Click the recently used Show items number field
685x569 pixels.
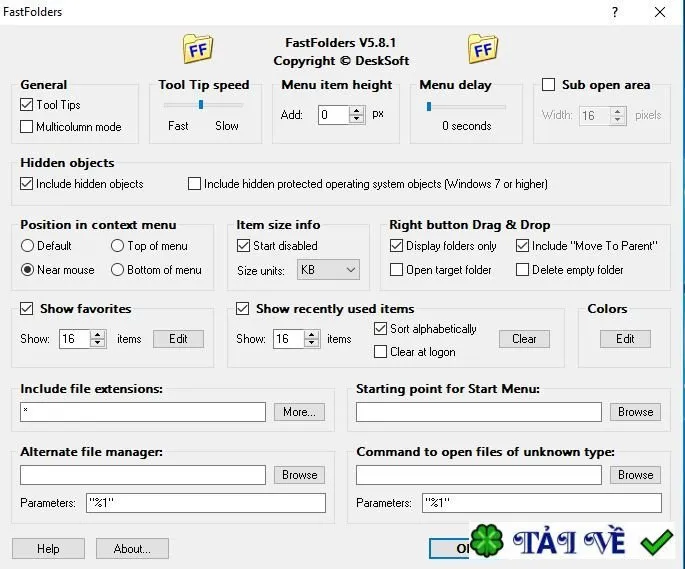[289, 339]
